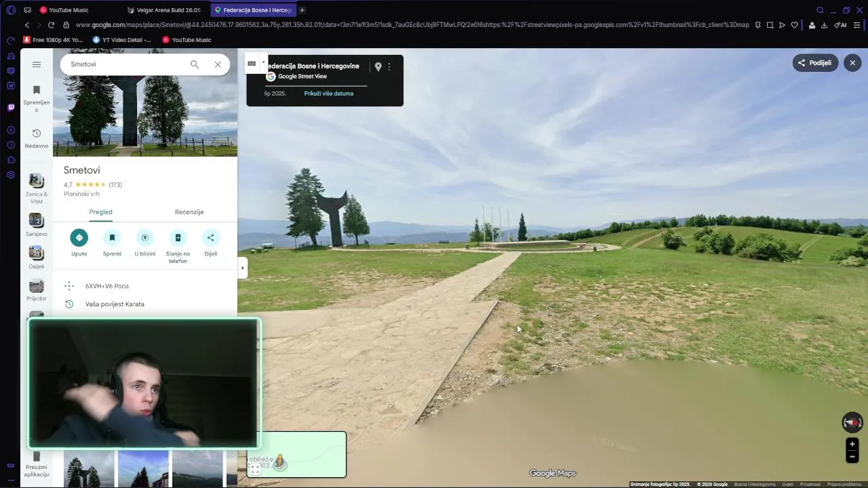Click browser back arrow

(x=27, y=25)
